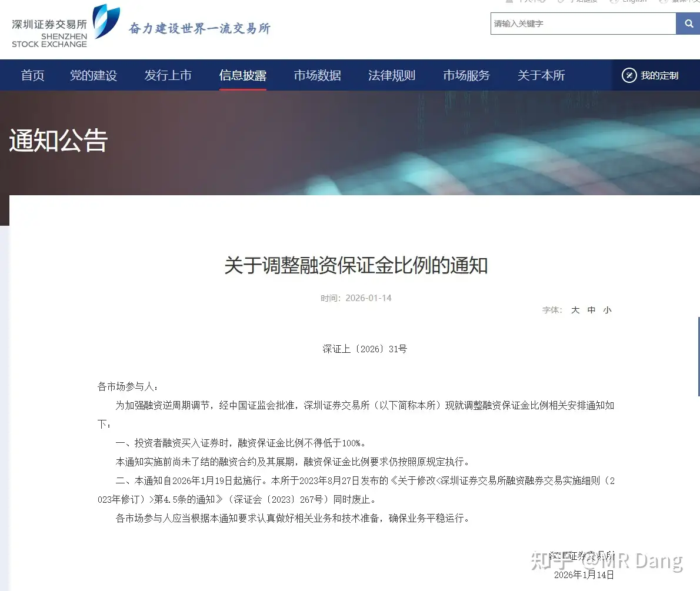Screen dimensions: 700x591
Task: Click the 党的建设 navigation link
Action: point(94,75)
